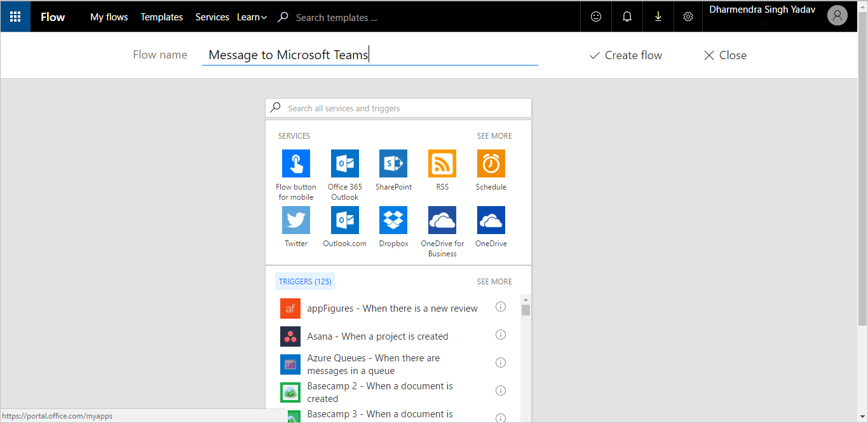Click the feedback smiley icon

[596, 17]
